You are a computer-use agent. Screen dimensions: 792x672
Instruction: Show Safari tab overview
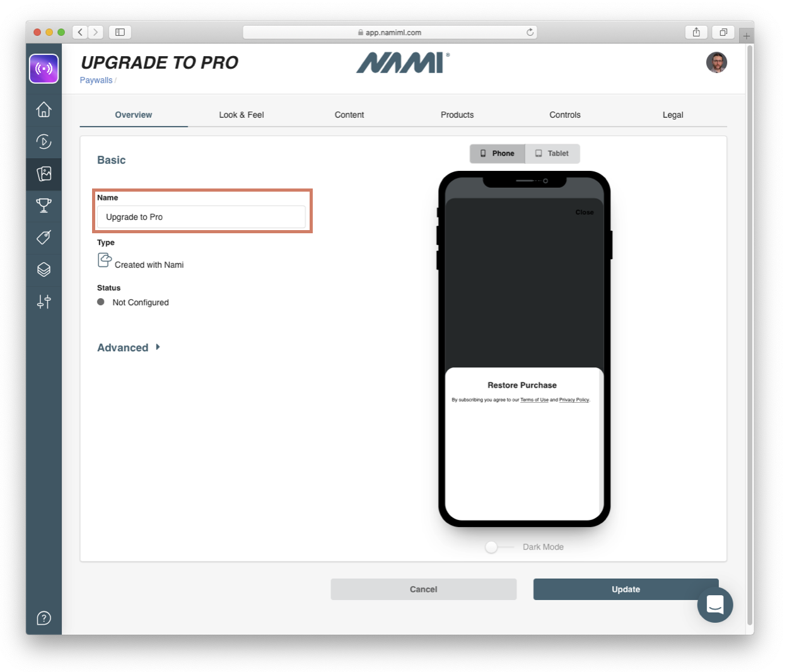[723, 32]
